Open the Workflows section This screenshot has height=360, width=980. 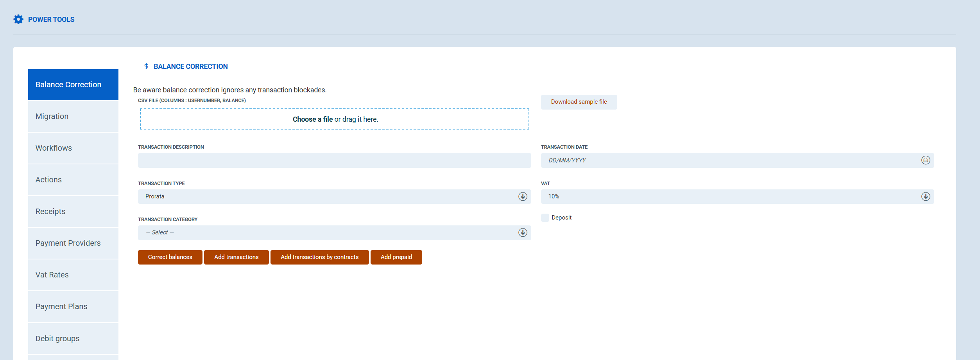pyautogui.click(x=73, y=148)
